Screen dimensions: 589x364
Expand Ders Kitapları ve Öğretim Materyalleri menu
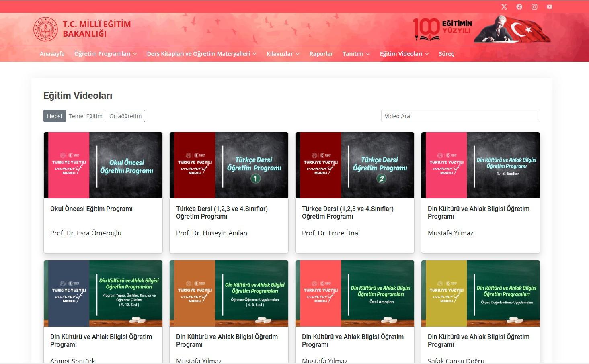click(x=201, y=54)
